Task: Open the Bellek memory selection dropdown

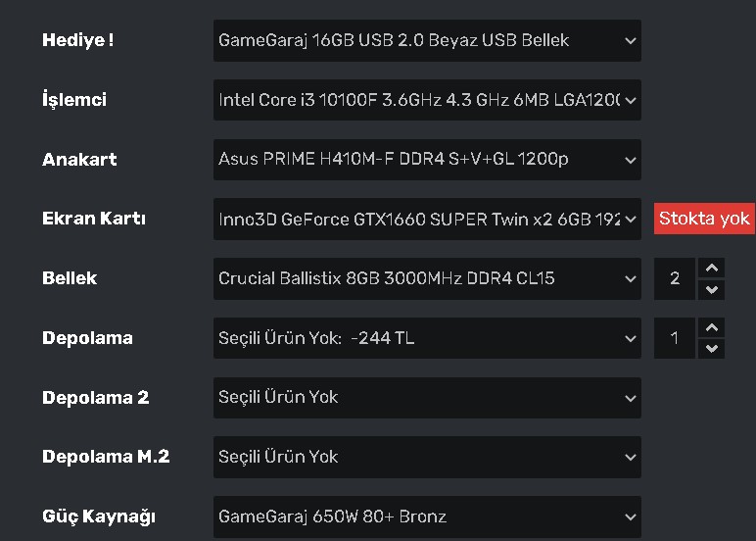Action: (427, 278)
